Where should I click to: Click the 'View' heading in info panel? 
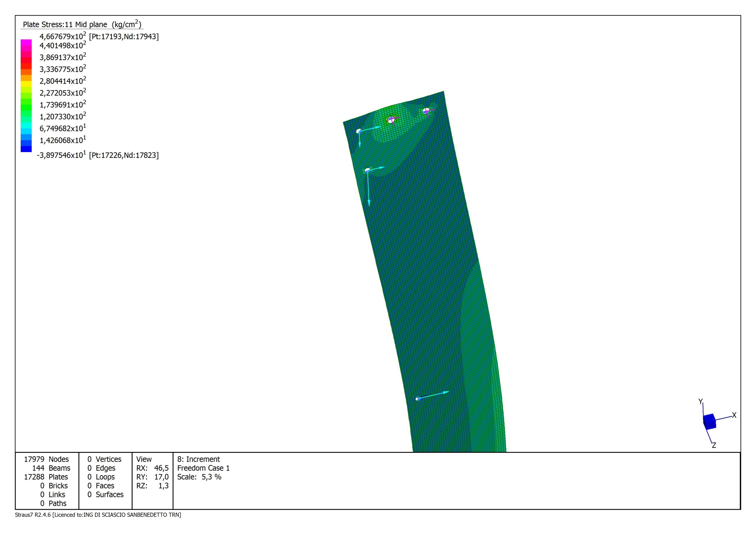[x=144, y=459]
